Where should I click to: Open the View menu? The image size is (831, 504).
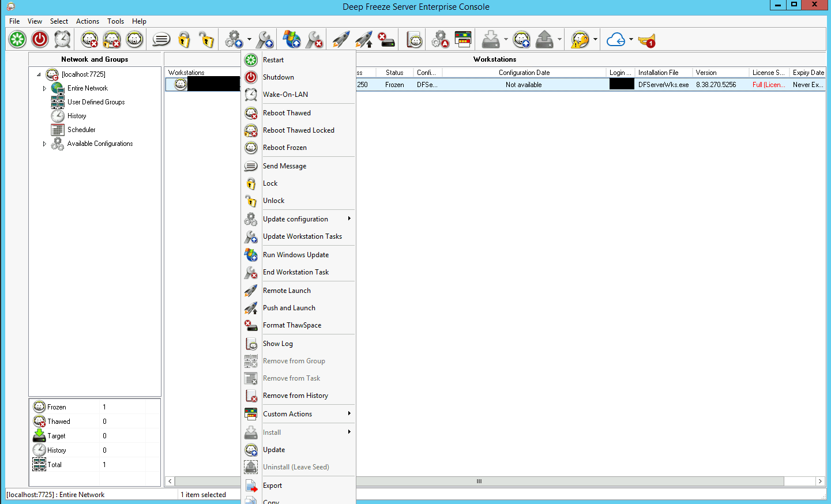point(35,21)
